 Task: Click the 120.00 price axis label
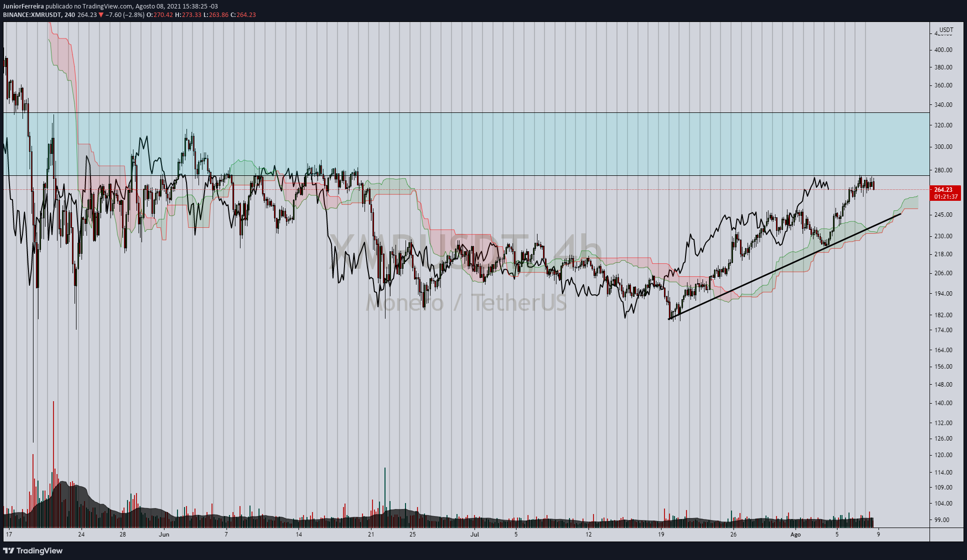point(943,455)
